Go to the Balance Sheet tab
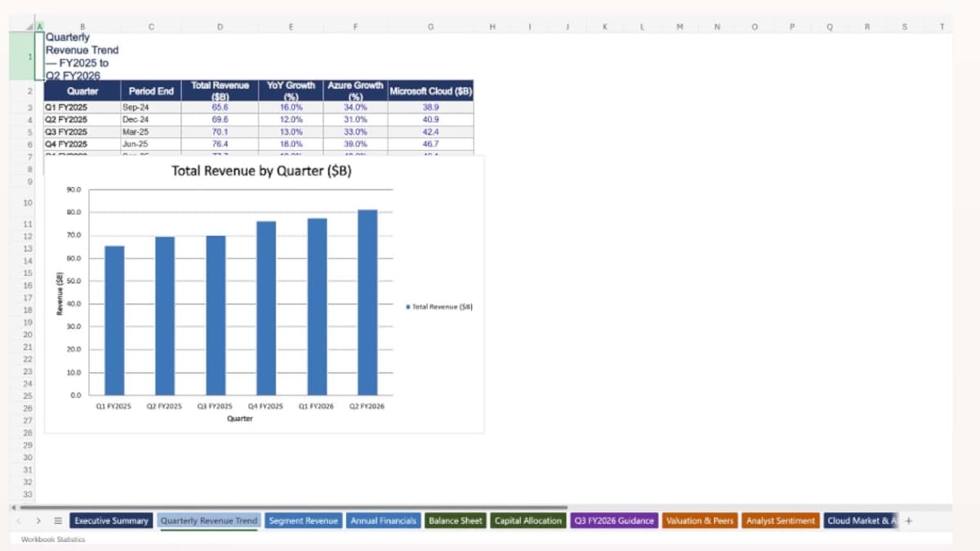Viewport: 980px width, 551px height. click(455, 520)
